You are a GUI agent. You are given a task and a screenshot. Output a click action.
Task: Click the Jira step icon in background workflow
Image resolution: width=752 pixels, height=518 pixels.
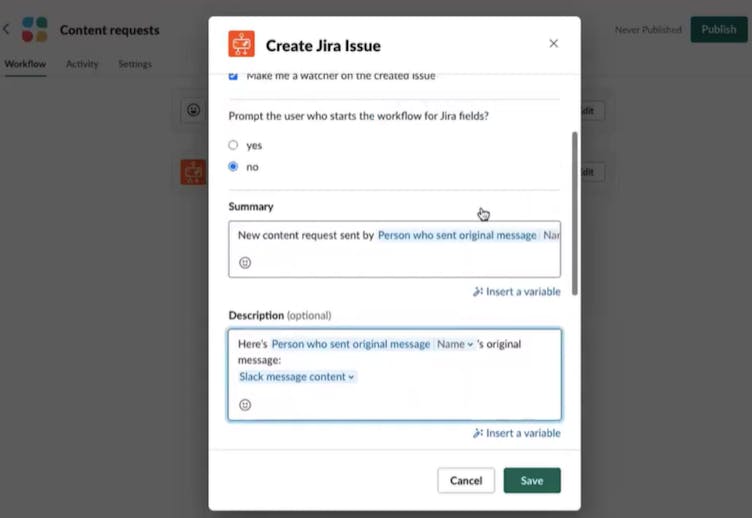click(x=193, y=172)
